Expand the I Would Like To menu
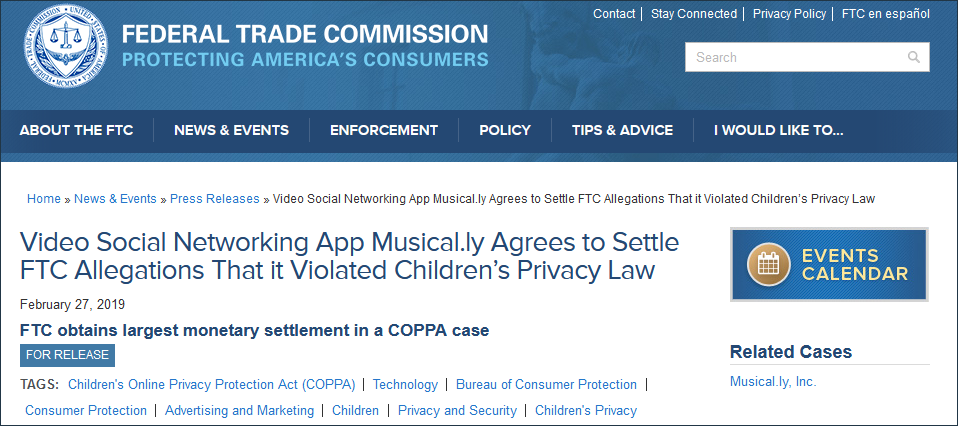This screenshot has height=426, width=958. point(778,130)
